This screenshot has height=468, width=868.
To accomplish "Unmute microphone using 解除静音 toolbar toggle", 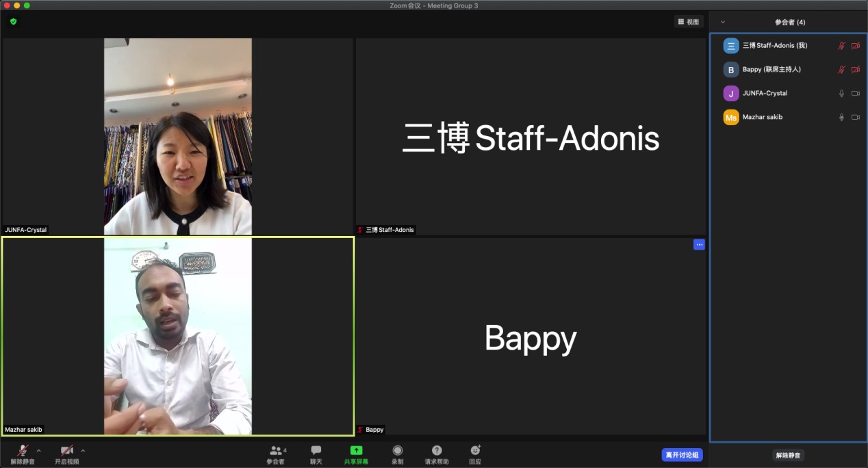I will pyautogui.click(x=23, y=451).
